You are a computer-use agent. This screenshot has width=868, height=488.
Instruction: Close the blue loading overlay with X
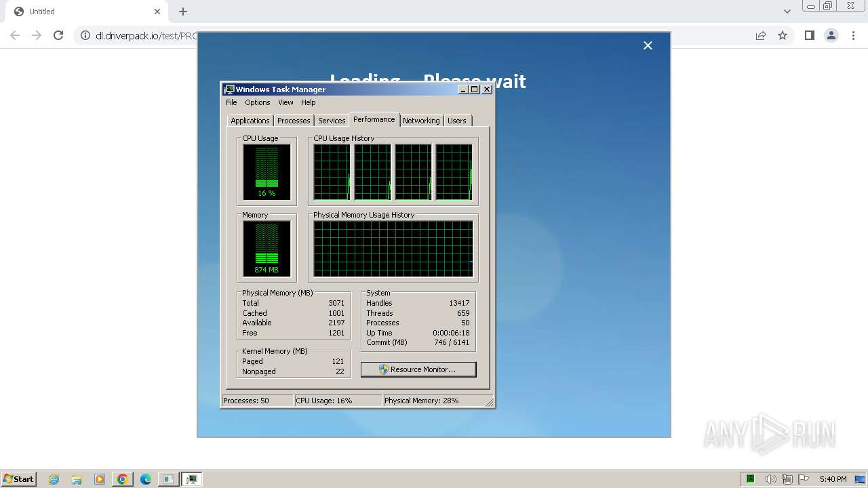coord(648,45)
